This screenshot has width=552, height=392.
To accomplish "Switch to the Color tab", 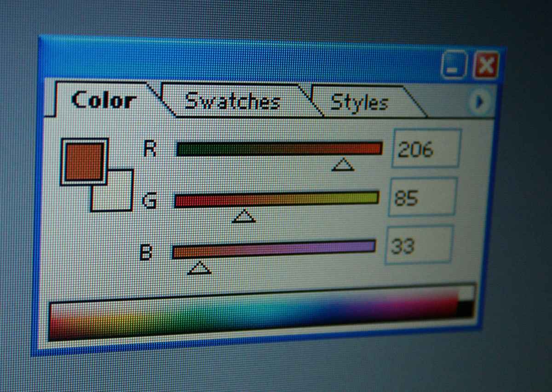I will (x=104, y=99).
